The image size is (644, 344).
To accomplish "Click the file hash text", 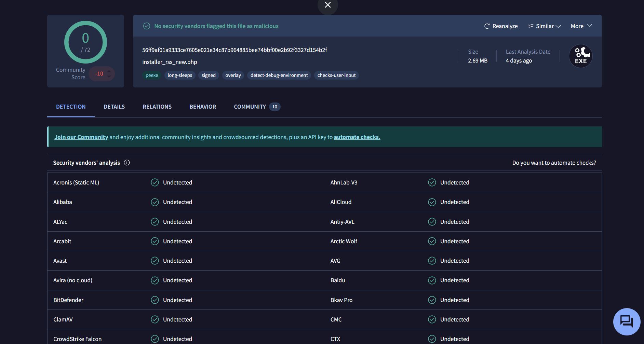I will coord(234,50).
